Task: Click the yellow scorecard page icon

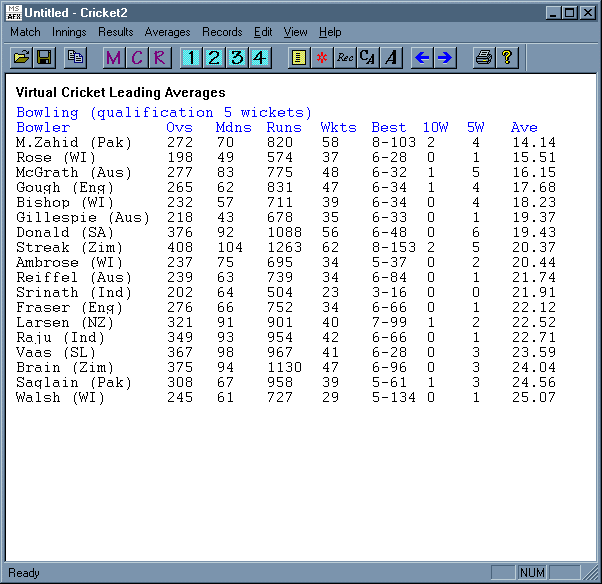Action: coord(298,58)
